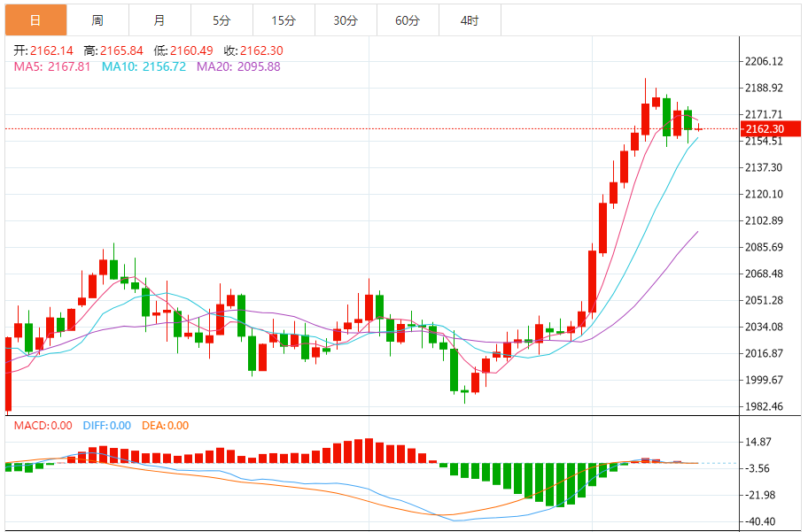The height and width of the screenshot is (532, 808).
Task: Click the 1999.67 price axis label
Action: click(x=765, y=380)
